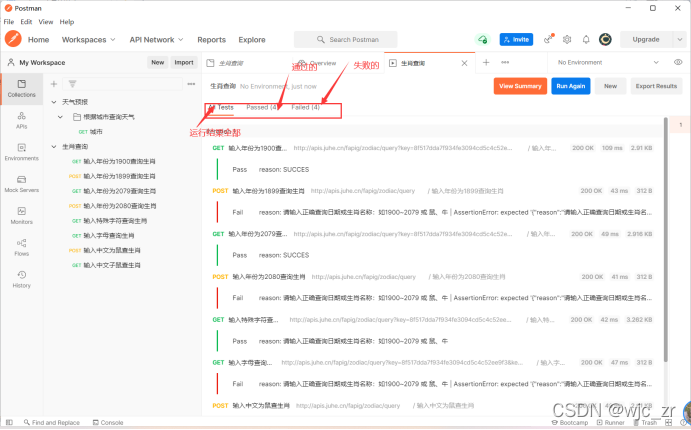
Task: Click the Import button
Action: 184,62
